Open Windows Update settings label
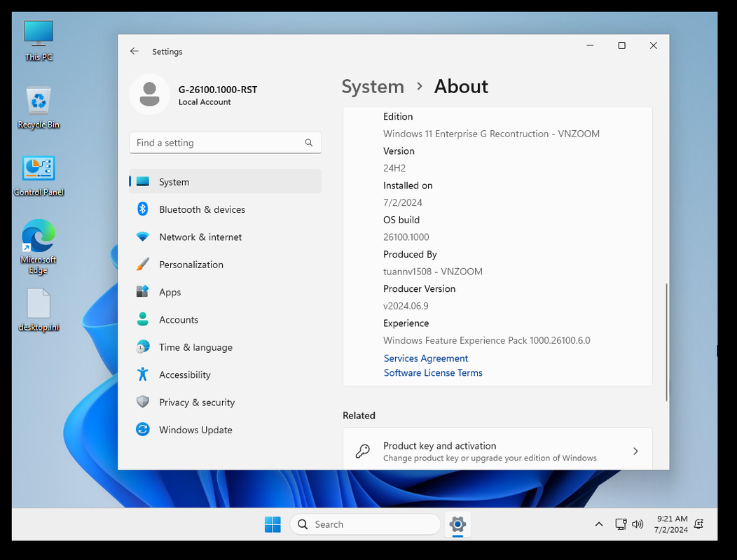The width and height of the screenshot is (737, 560). click(x=195, y=430)
